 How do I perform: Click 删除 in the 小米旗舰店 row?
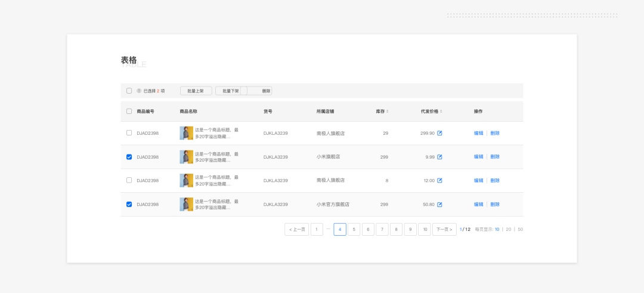(x=495, y=157)
